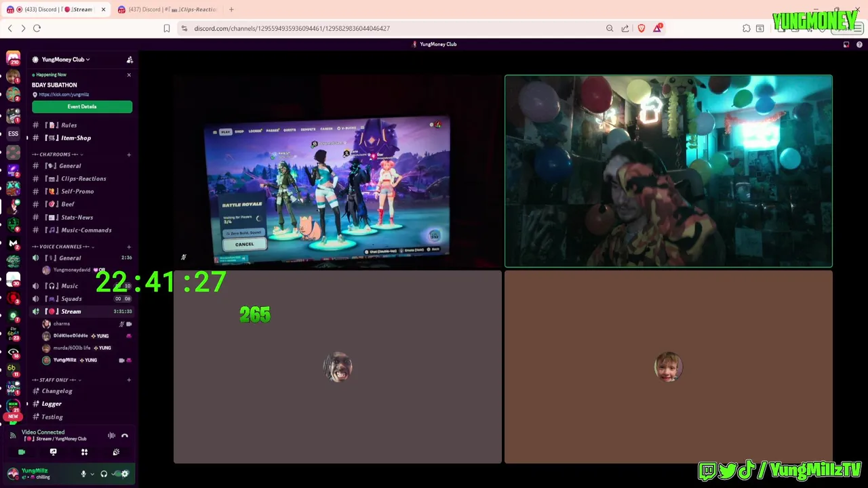Bookmark this page icon in address bar
Viewport: 868px width, 488px height.
167,28
